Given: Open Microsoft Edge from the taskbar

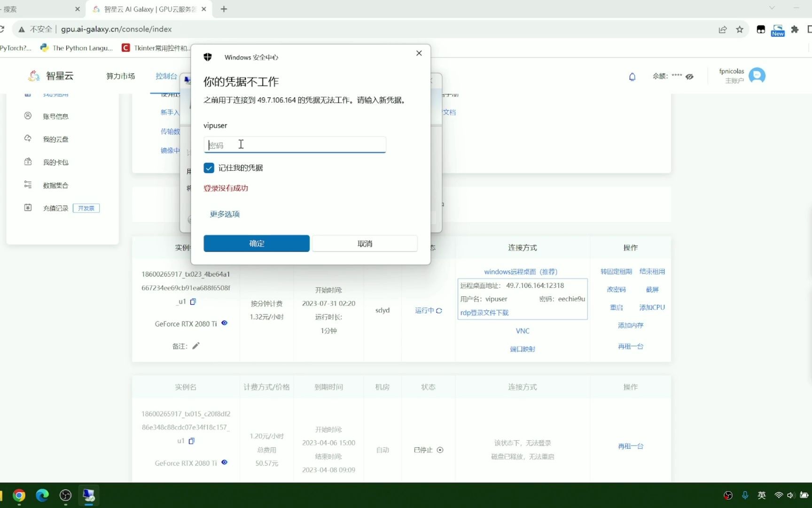Looking at the screenshot, I should (42, 495).
